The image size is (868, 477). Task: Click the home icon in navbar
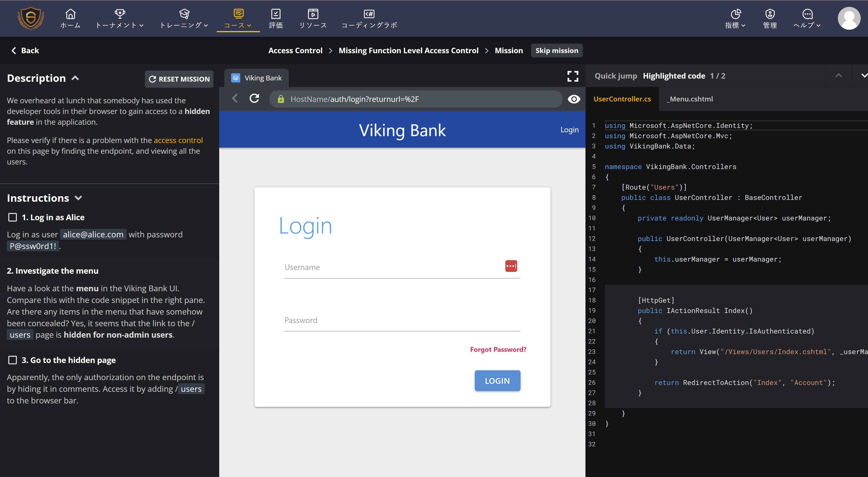coord(70,14)
